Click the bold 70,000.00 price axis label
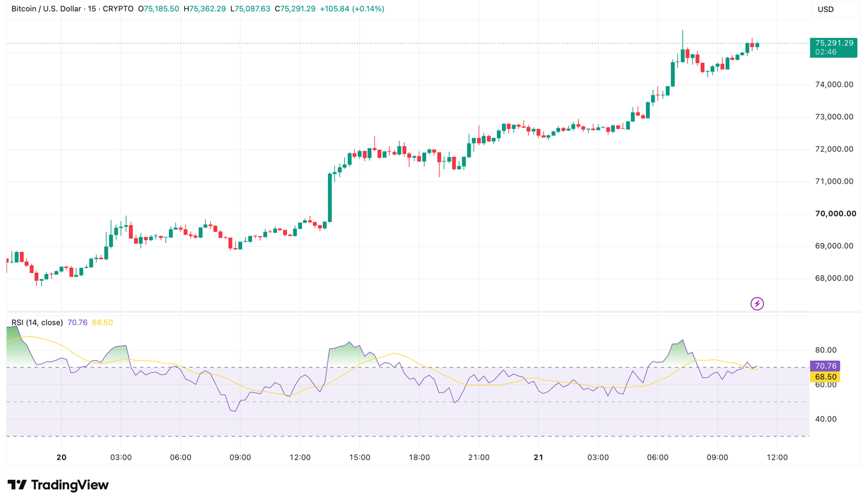Screen dimensions: 867x504 point(836,214)
